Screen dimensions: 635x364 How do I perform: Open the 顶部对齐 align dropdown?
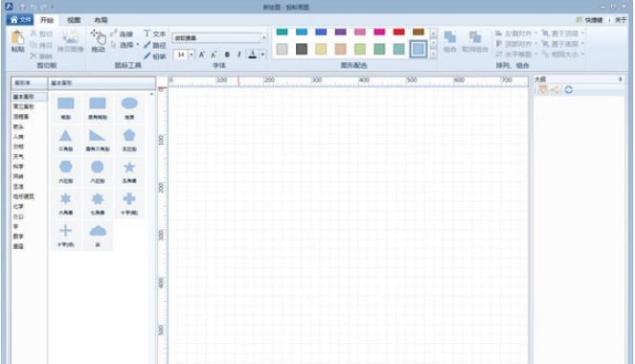point(536,44)
